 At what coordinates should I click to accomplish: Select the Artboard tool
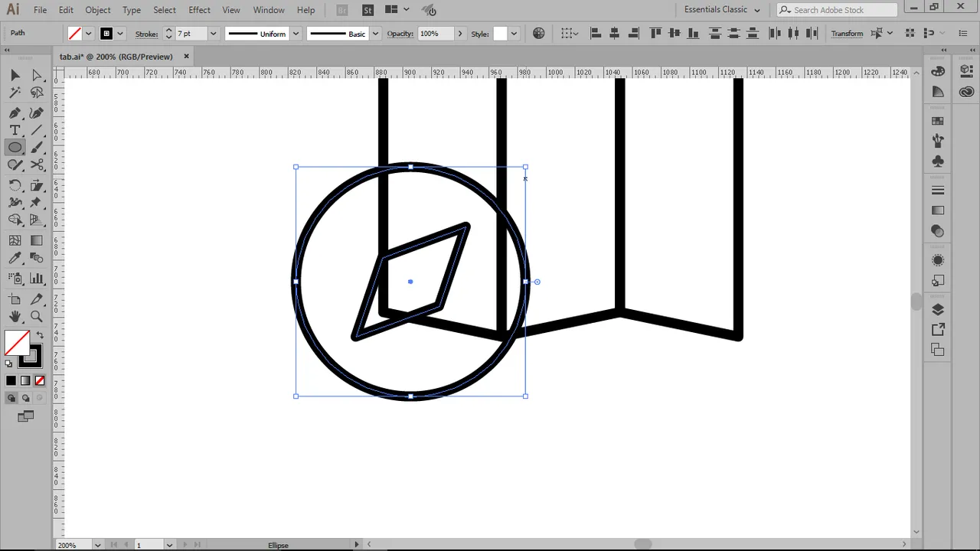tap(15, 299)
